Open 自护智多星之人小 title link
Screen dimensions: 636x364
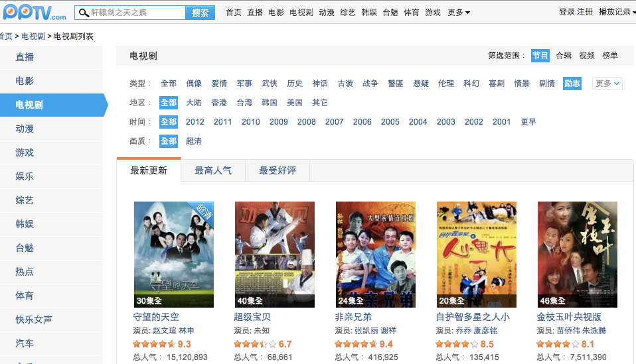473,317
